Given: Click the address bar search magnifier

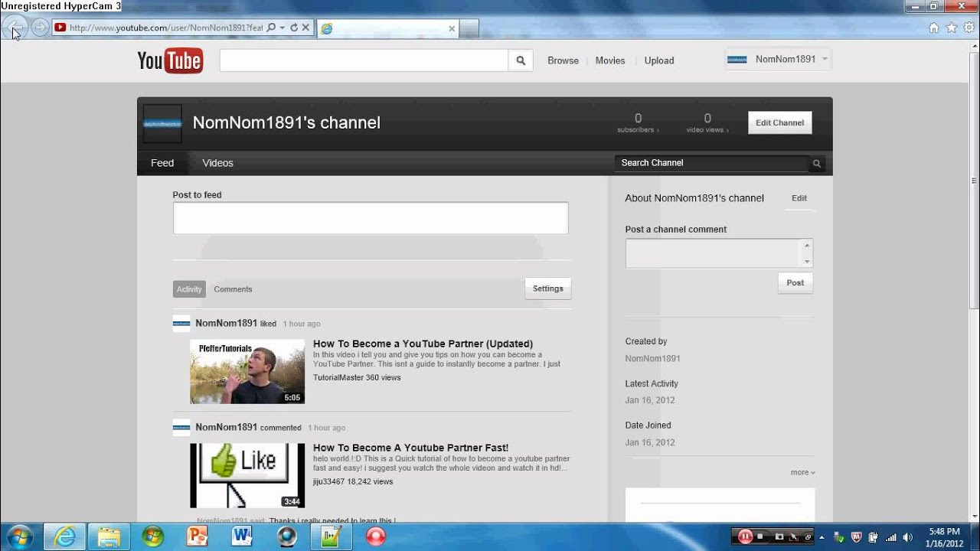Looking at the screenshot, I should pyautogui.click(x=271, y=28).
